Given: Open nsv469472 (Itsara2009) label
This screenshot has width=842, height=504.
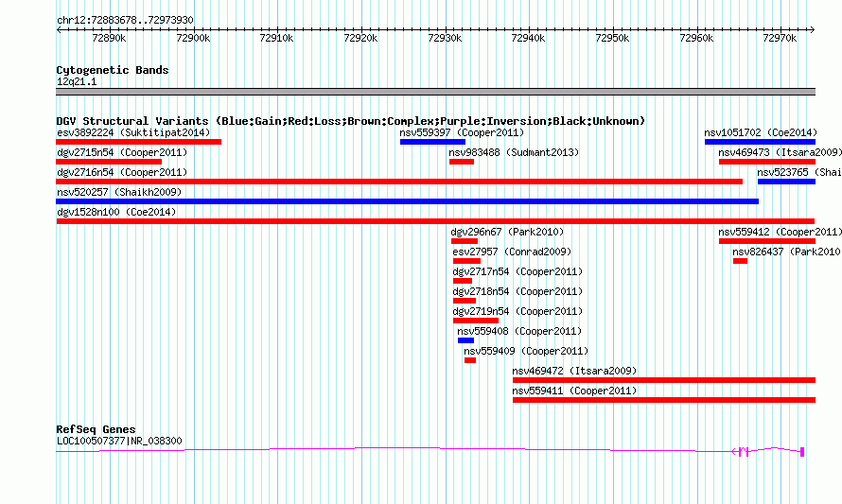Looking at the screenshot, I should pyautogui.click(x=574, y=371).
